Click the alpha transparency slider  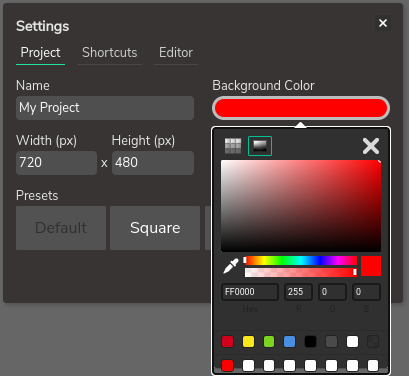pos(301,272)
